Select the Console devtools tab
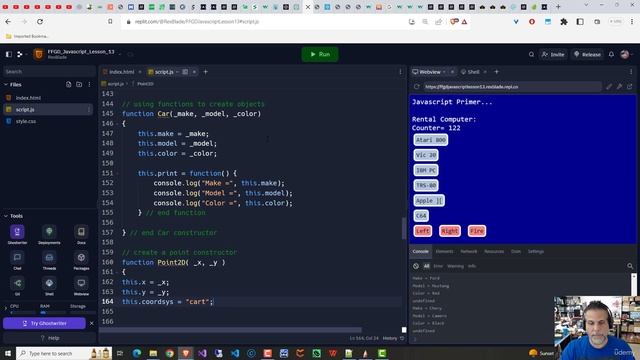Image resolution: width=640 pixels, height=360 pixels. click(420, 251)
